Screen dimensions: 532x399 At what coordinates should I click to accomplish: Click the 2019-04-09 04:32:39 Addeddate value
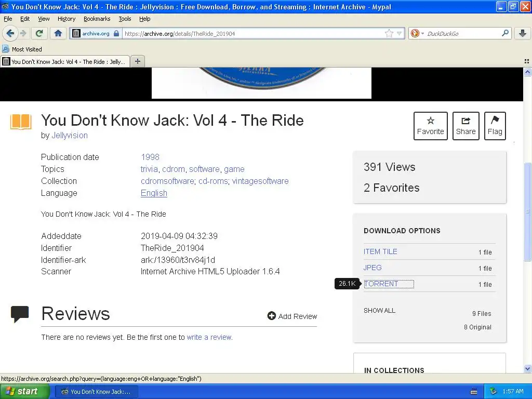[x=179, y=236]
